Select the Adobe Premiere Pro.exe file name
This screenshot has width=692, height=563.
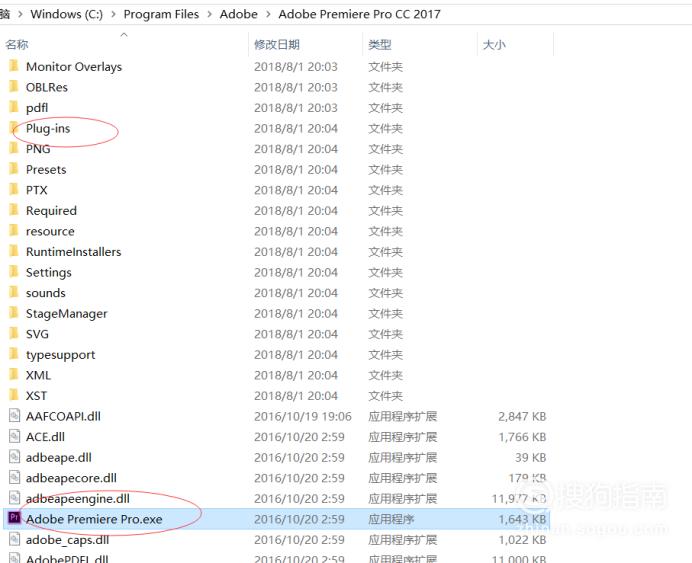click(x=94, y=519)
